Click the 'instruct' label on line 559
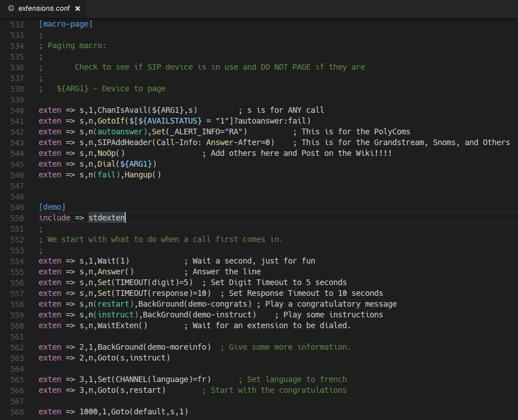The image size is (518, 420). click(115, 315)
